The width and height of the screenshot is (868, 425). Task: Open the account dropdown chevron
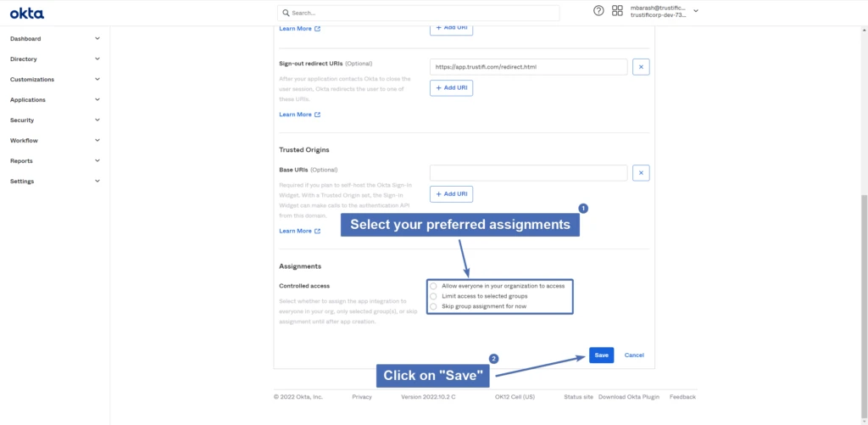pos(696,11)
